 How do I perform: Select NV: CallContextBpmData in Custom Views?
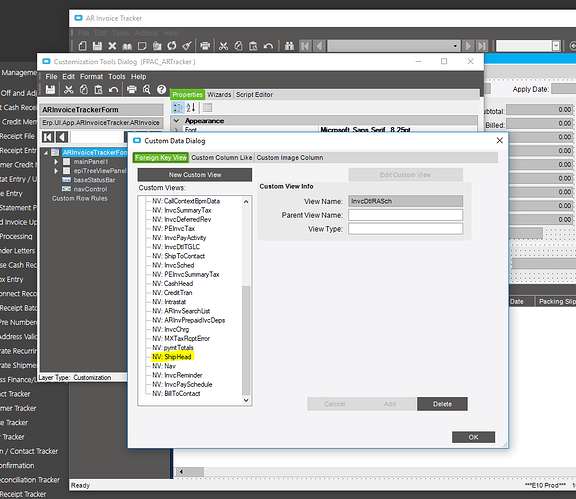click(186, 201)
